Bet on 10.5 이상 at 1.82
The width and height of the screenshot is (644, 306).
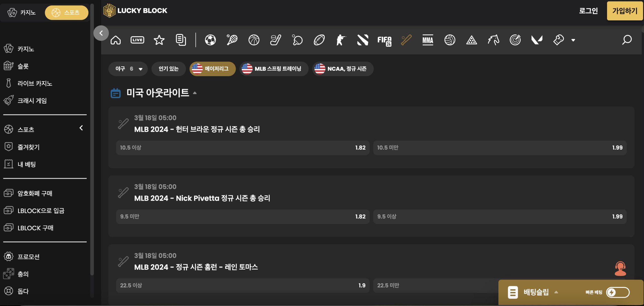tap(243, 148)
